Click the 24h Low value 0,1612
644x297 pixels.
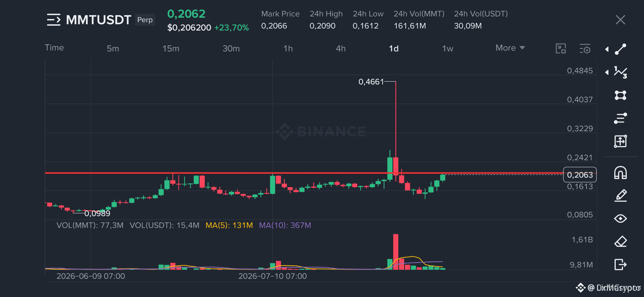pyautogui.click(x=365, y=26)
